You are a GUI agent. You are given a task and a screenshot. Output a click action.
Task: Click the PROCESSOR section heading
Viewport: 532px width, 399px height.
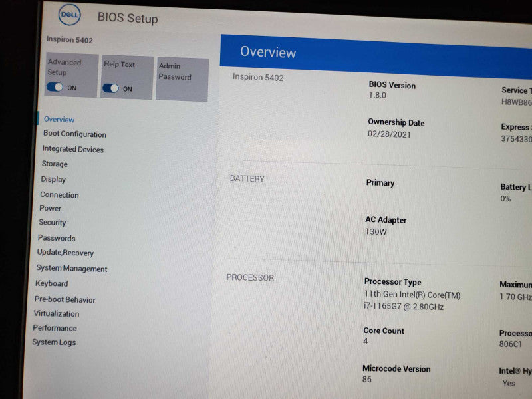(250, 277)
